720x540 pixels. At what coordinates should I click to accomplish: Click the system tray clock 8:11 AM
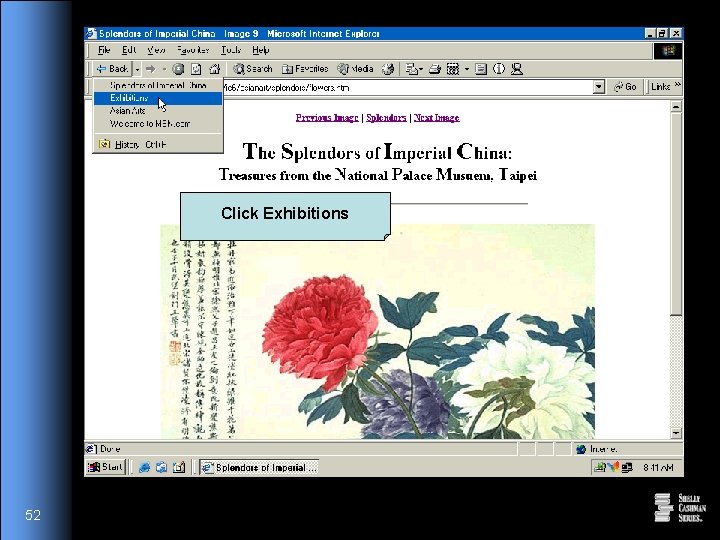(658, 467)
